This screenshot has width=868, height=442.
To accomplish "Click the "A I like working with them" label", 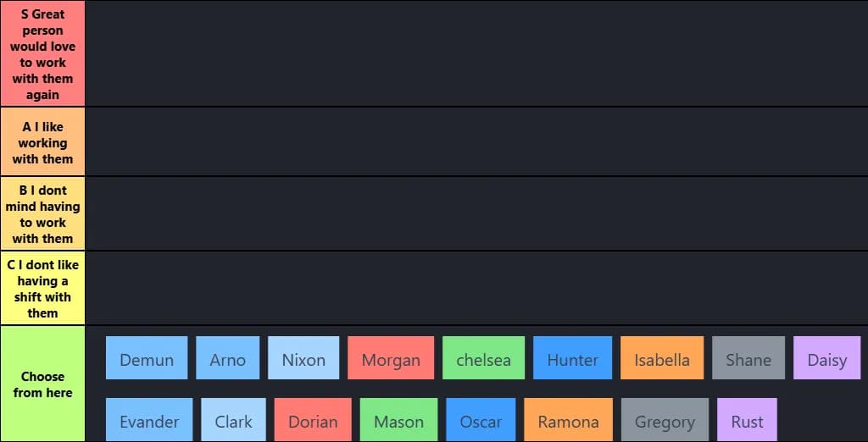I will pyautogui.click(x=42, y=142).
